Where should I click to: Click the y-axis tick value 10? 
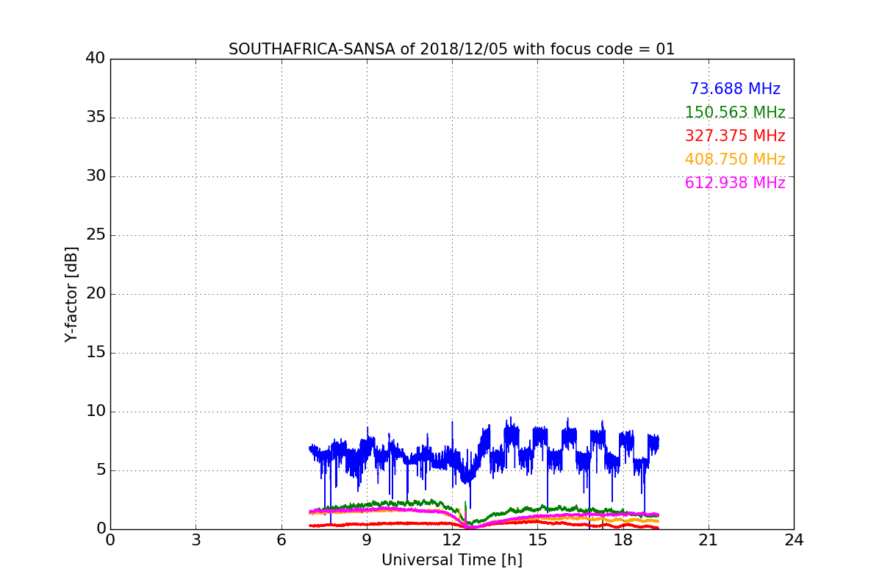point(96,412)
